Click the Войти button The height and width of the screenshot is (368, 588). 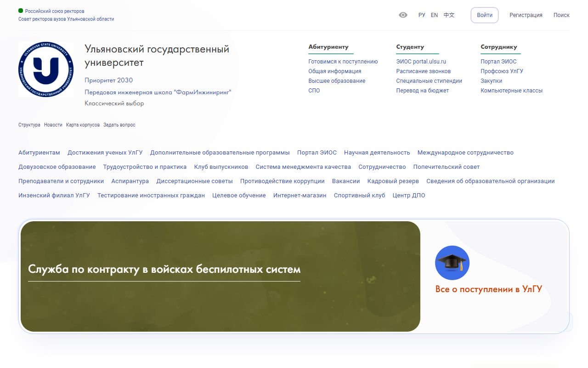[485, 15]
